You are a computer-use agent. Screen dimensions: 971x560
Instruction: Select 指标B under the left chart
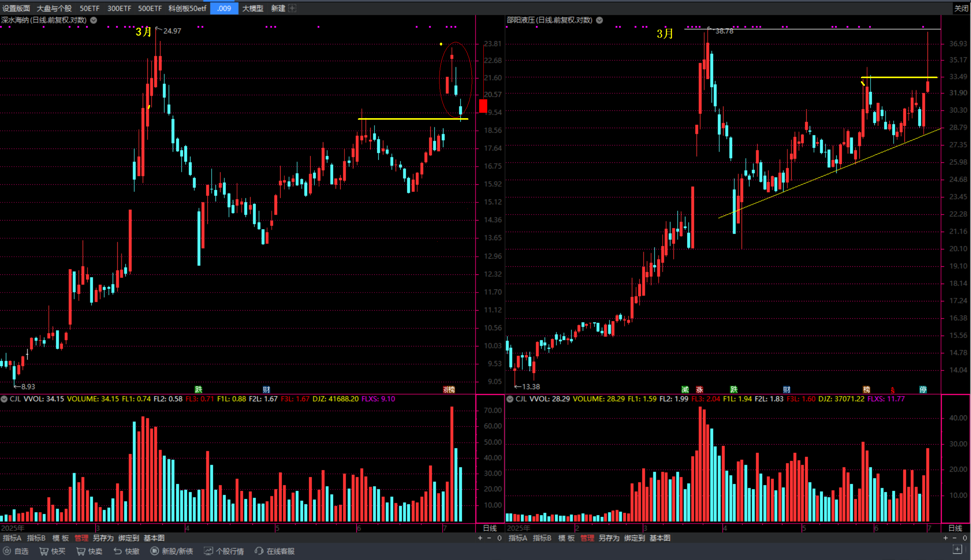tap(36, 538)
